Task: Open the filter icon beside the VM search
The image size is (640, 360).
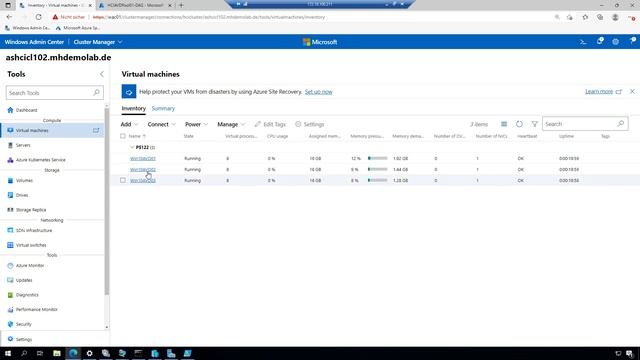Action: (534, 124)
